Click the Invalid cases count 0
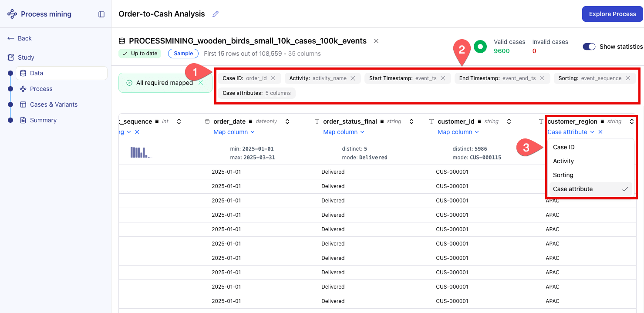 [534, 51]
